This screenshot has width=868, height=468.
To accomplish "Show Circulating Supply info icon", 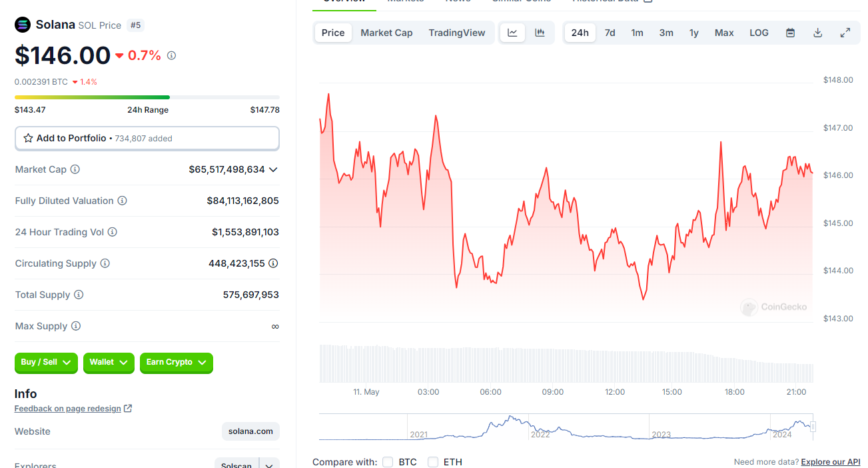I will (105, 263).
